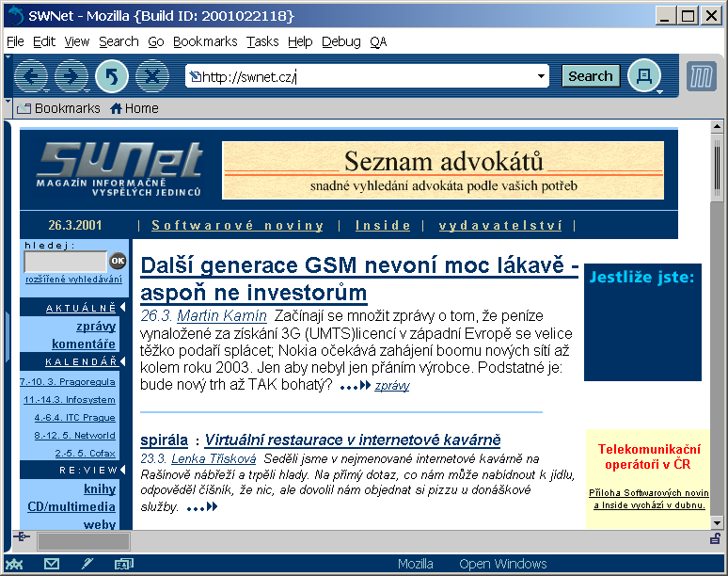This screenshot has width=728, height=576.
Task: Open the Help menu
Action: (300, 41)
